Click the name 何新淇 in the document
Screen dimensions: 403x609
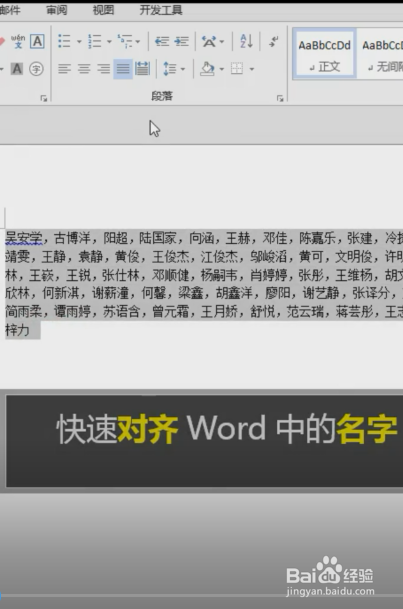pos(61,293)
